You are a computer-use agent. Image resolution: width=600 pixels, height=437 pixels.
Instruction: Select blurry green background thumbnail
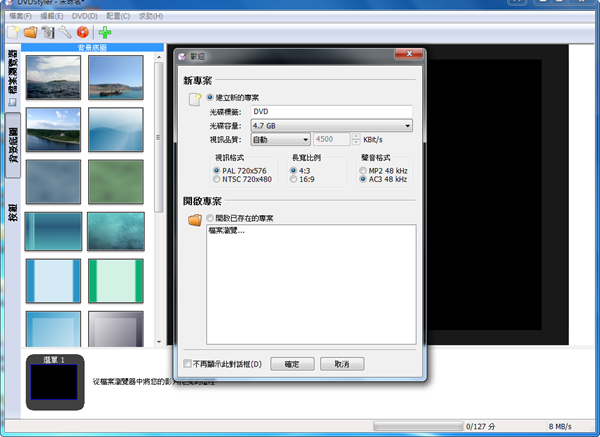[x=116, y=182]
